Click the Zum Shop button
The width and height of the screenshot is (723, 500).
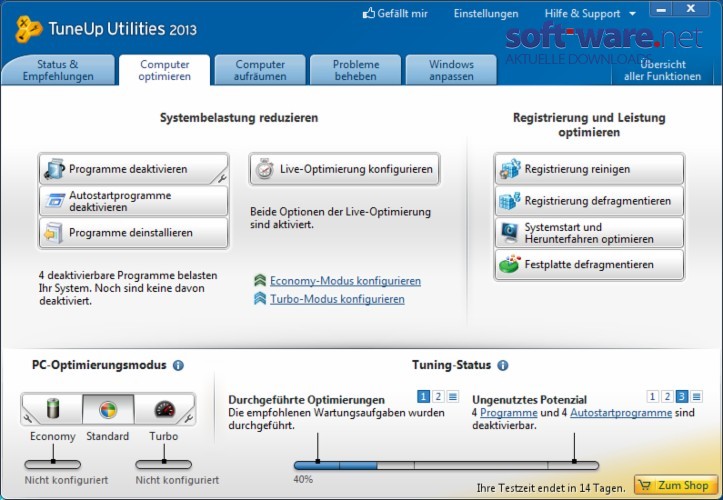(x=676, y=485)
